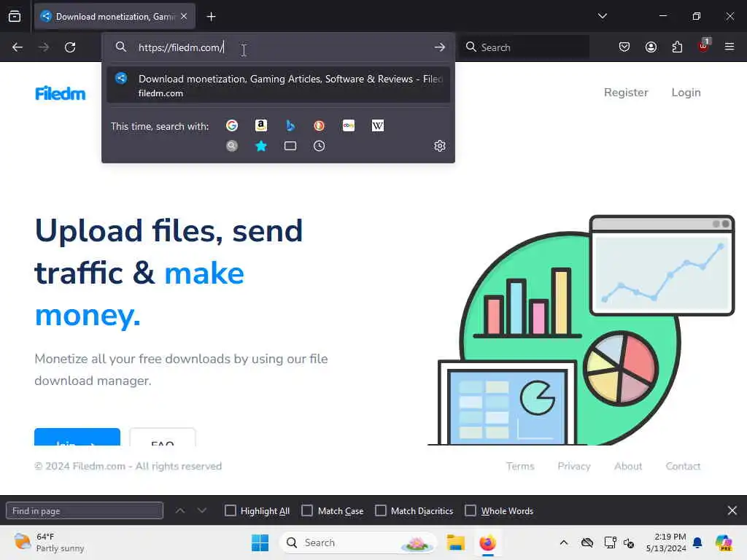Go to previous find match arrow
This screenshot has height=560, width=747.
click(180, 510)
